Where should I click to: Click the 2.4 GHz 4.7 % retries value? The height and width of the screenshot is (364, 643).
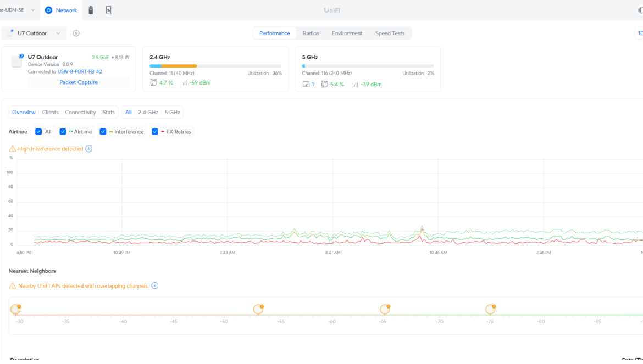coord(166,83)
